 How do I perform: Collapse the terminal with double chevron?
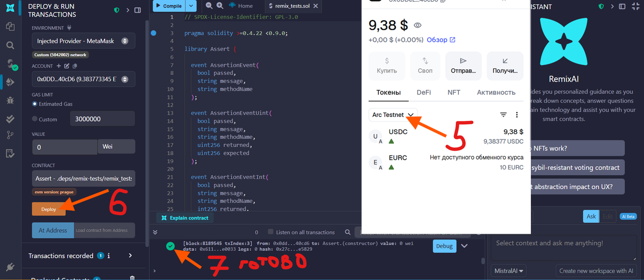pos(155,232)
